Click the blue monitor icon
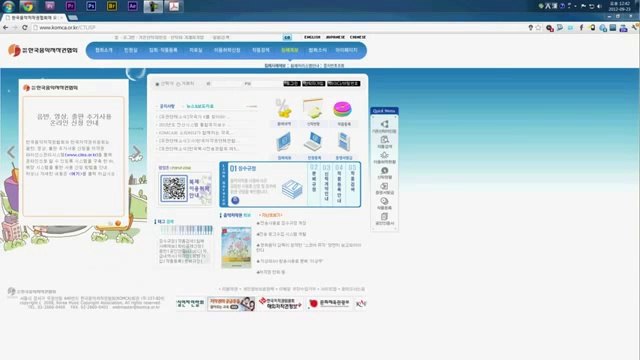Image resolution: width=640 pixels, height=360 pixels. click(x=284, y=142)
